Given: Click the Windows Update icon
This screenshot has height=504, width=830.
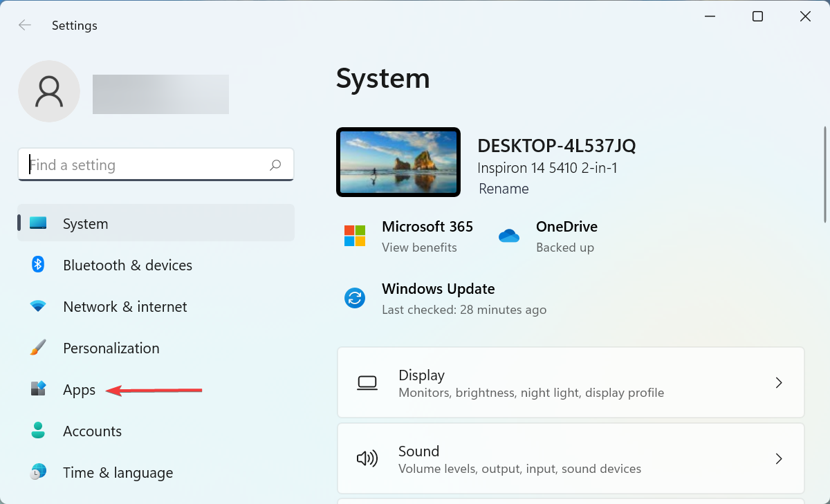Looking at the screenshot, I should (x=355, y=298).
